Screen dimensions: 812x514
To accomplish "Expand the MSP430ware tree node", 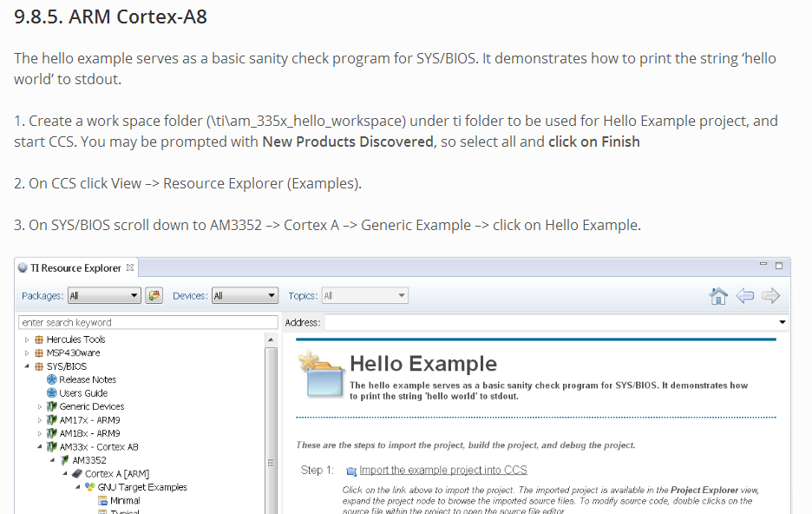I will coord(27,353).
